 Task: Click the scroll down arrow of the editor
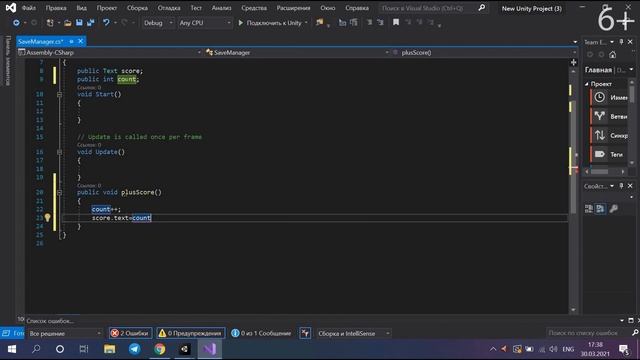pos(573,310)
